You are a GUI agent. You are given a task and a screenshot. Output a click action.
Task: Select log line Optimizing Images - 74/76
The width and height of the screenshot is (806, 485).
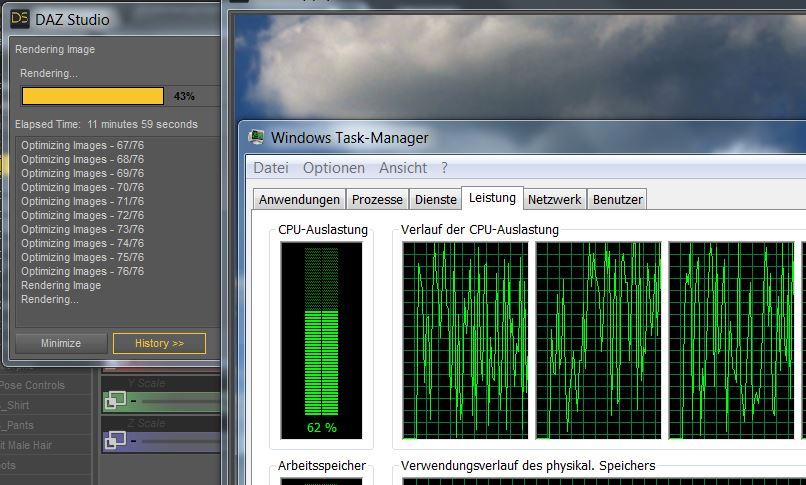point(82,244)
